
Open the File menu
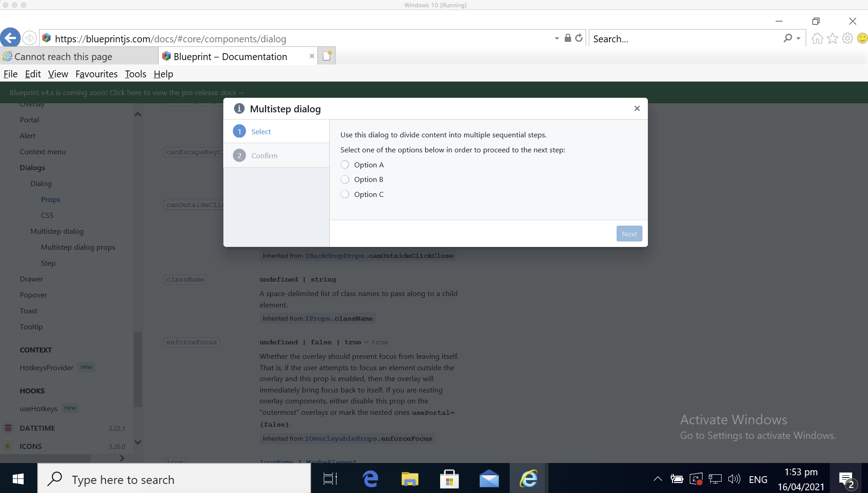click(10, 74)
